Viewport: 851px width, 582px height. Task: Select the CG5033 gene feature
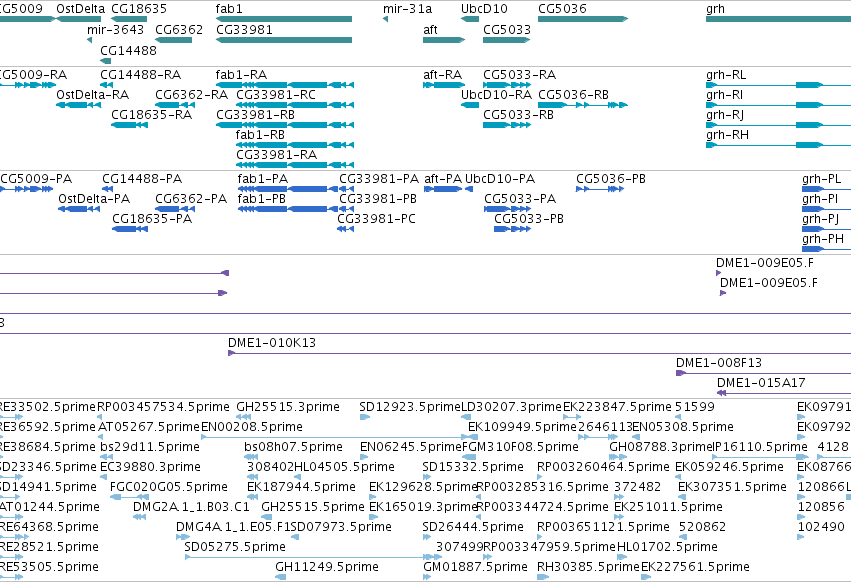coord(506,40)
